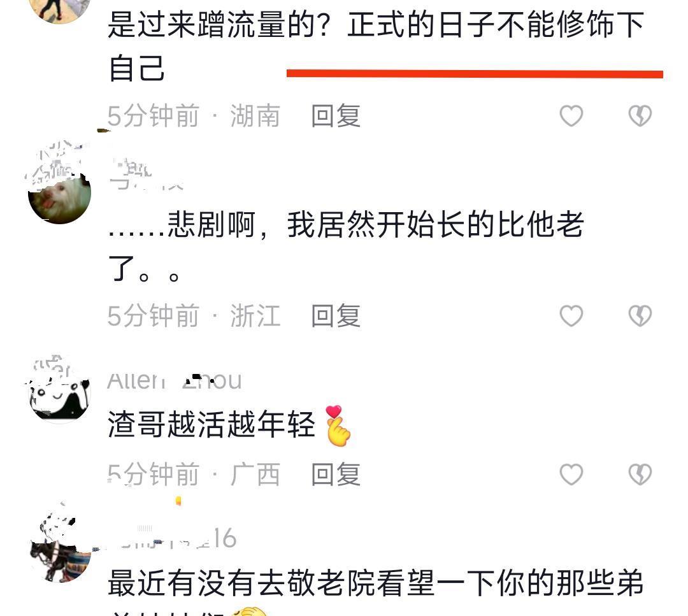Dislike the Zhejiang comment with broken heart
Screen dimensions: 688x616
(x=640, y=316)
